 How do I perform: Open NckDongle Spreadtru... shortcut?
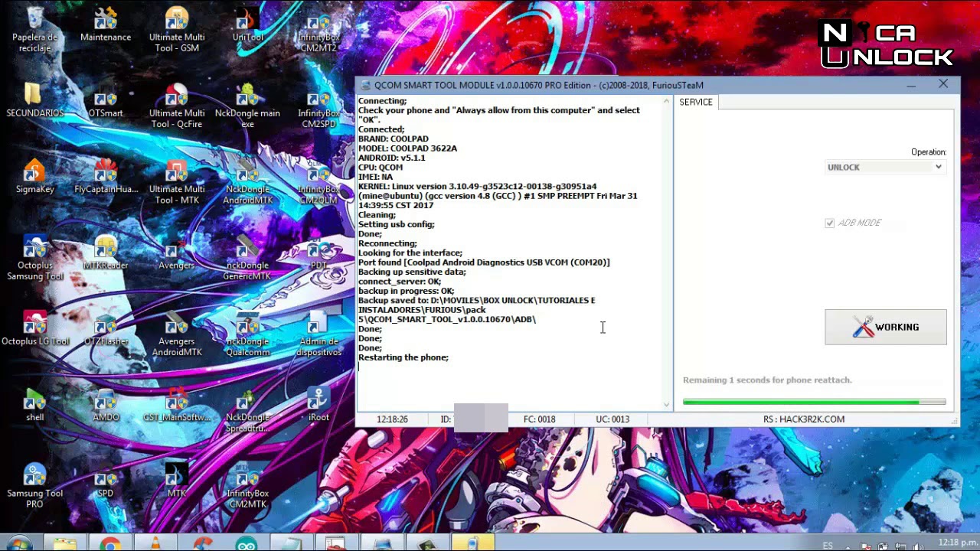click(247, 409)
